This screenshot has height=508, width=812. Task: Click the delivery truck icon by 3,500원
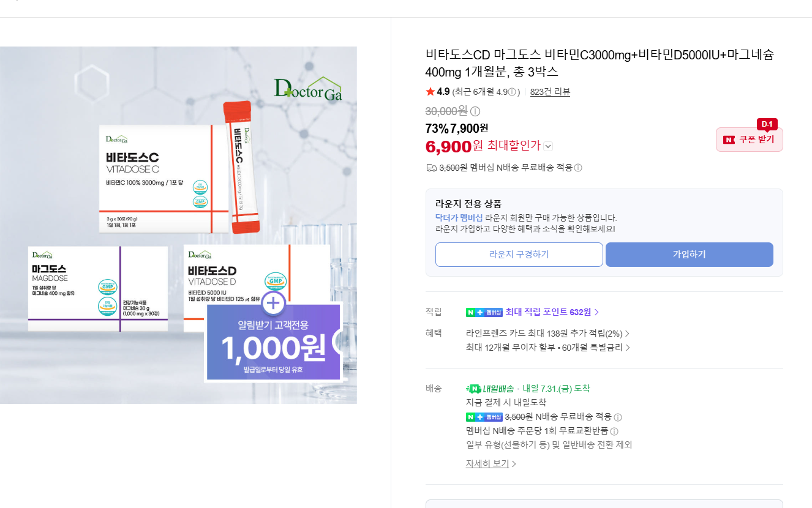coord(431,168)
